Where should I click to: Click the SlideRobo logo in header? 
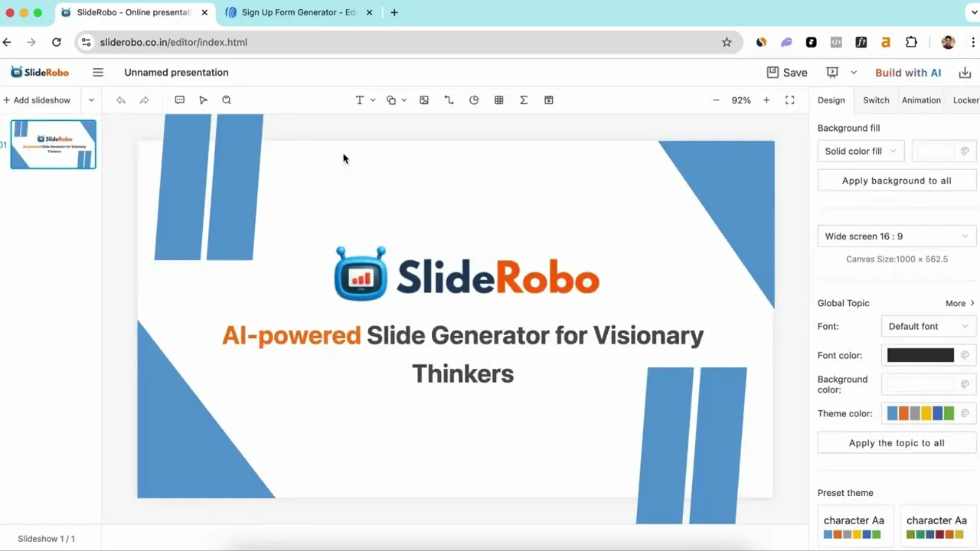(40, 72)
